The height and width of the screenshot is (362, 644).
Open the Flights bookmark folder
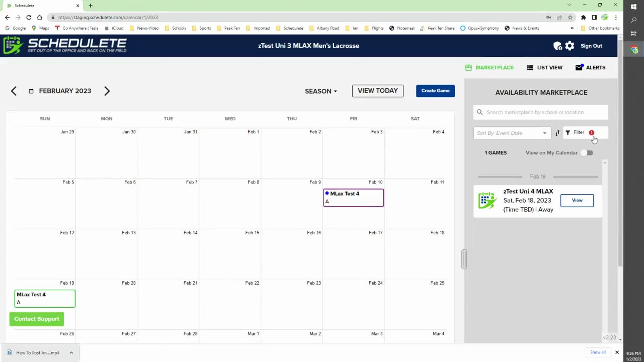pos(374,28)
